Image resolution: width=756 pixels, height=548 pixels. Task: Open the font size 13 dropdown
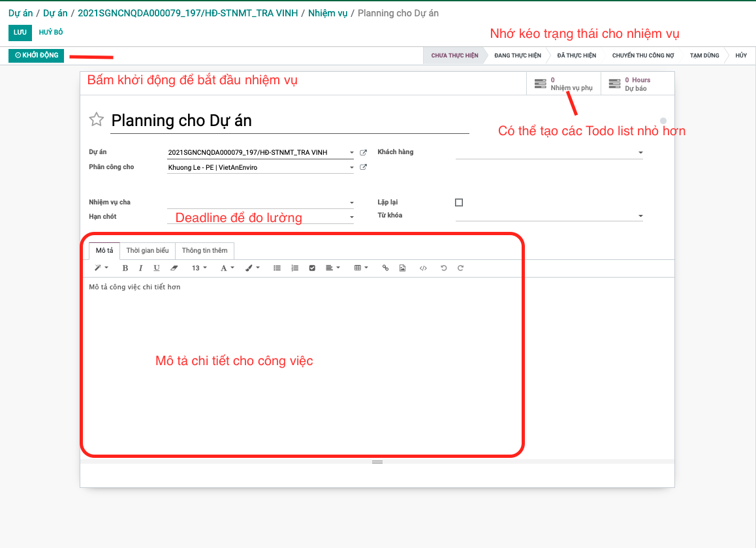click(199, 268)
